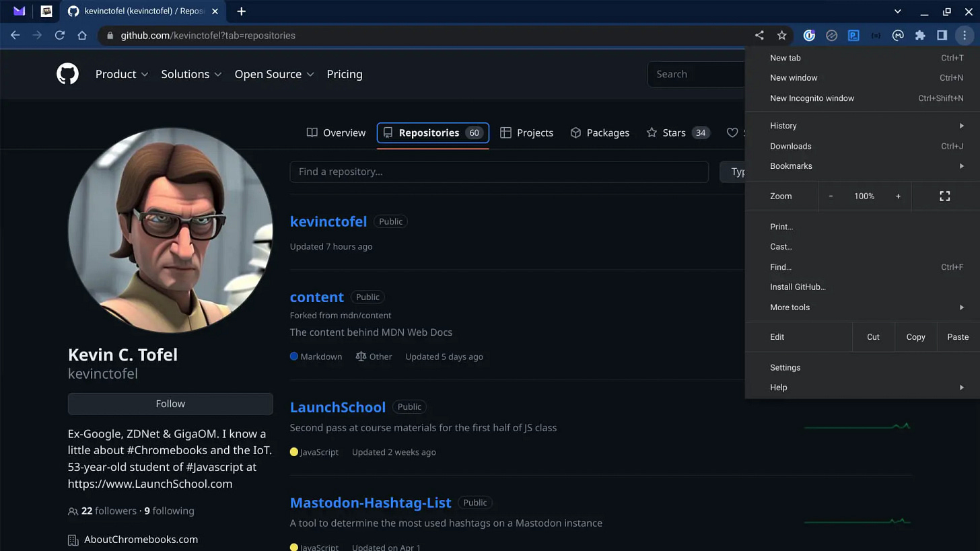Open the pinned Proton Mail tab
The width and height of the screenshot is (980, 551).
pyautogui.click(x=19, y=11)
